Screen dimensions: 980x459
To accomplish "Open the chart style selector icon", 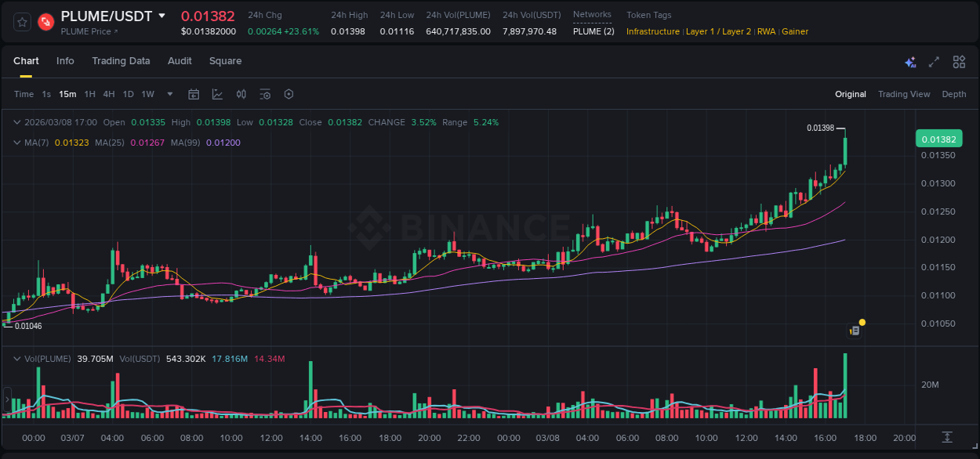I will tap(216, 94).
